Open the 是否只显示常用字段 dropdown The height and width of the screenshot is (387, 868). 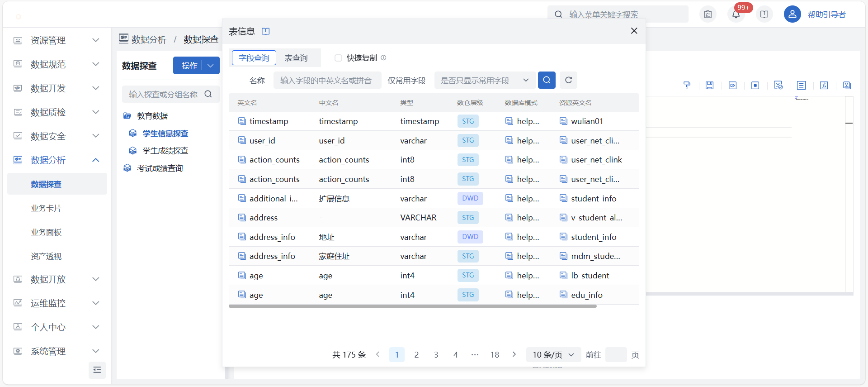pyautogui.click(x=485, y=80)
